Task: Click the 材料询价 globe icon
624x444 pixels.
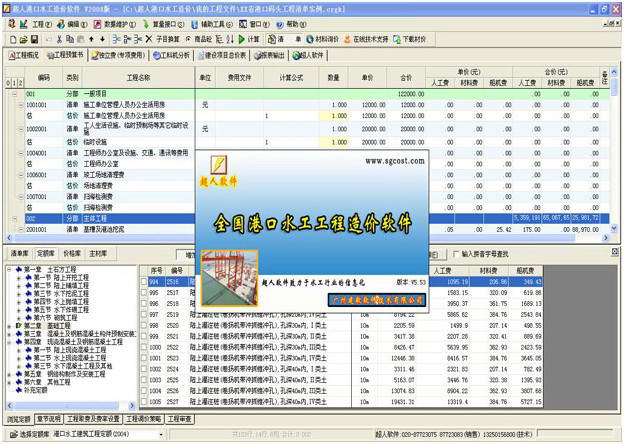Action: tap(310, 39)
